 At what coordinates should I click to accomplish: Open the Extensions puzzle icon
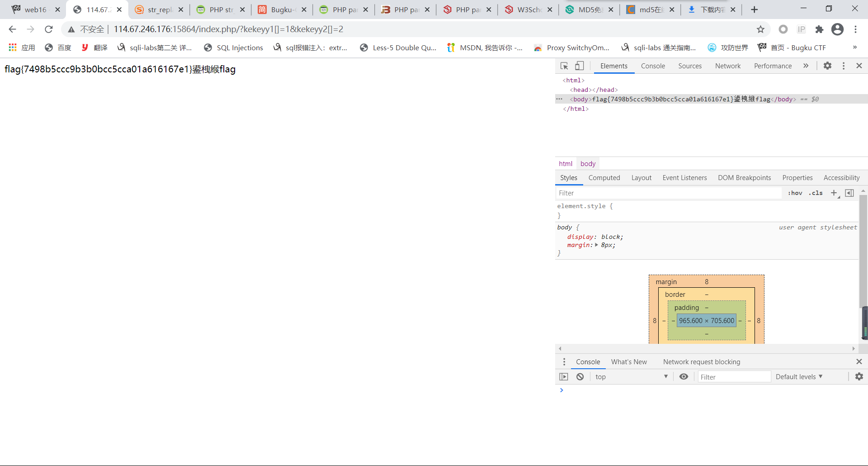point(819,29)
